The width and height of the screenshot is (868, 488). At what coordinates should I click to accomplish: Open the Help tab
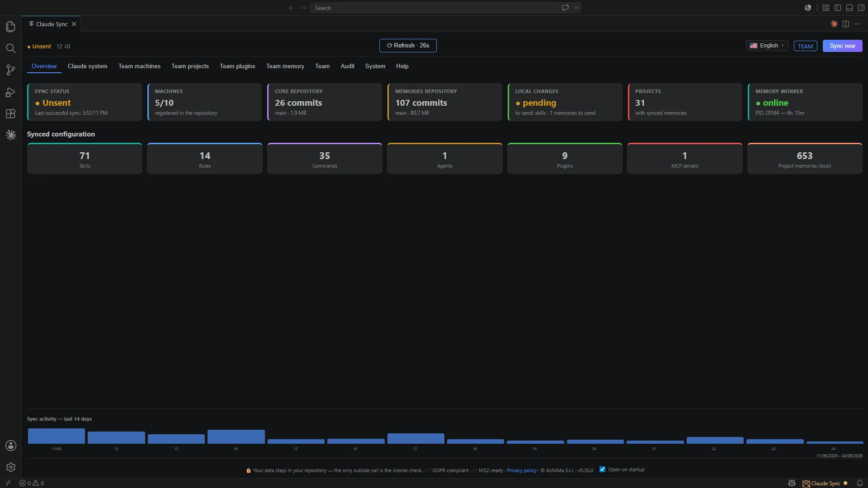coord(402,66)
